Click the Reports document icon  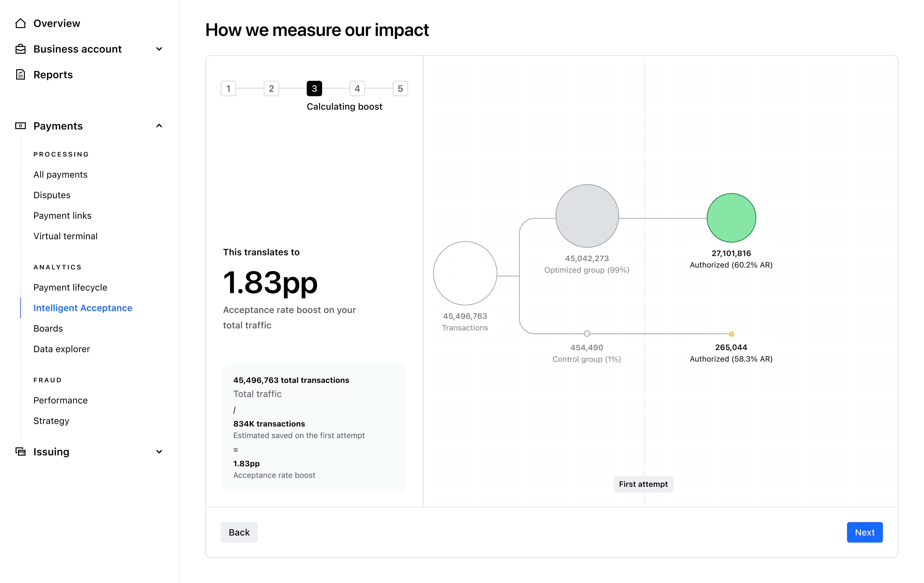point(20,74)
